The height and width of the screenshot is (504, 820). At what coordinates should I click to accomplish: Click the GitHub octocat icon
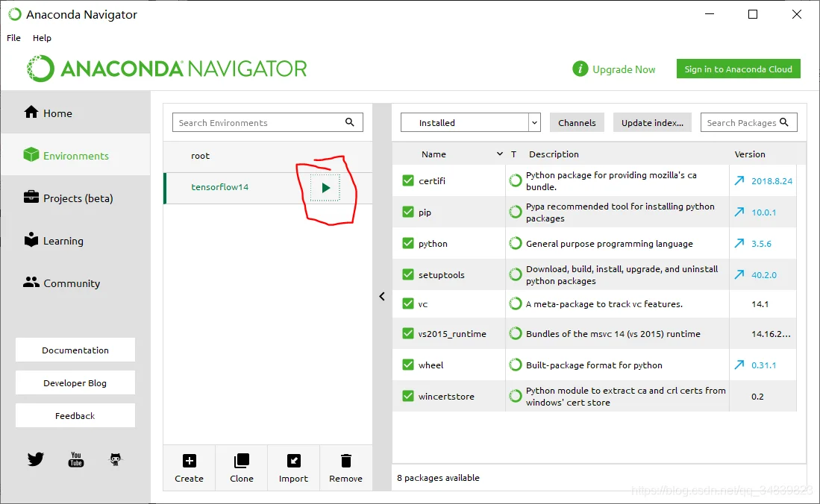click(115, 459)
